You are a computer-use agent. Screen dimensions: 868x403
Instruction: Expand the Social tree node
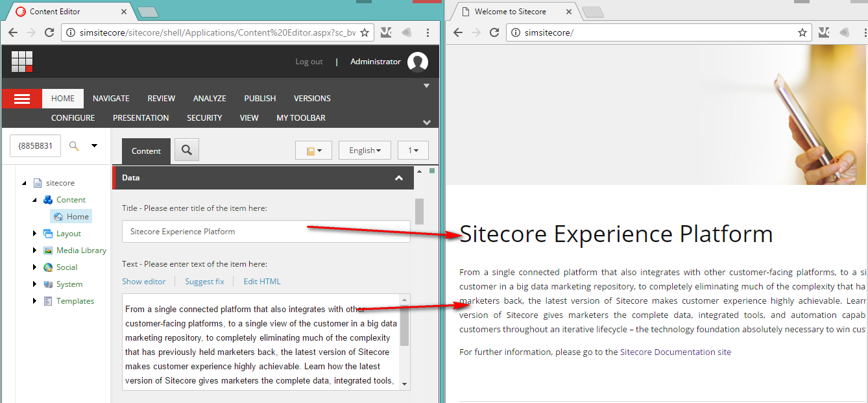pyautogui.click(x=35, y=267)
